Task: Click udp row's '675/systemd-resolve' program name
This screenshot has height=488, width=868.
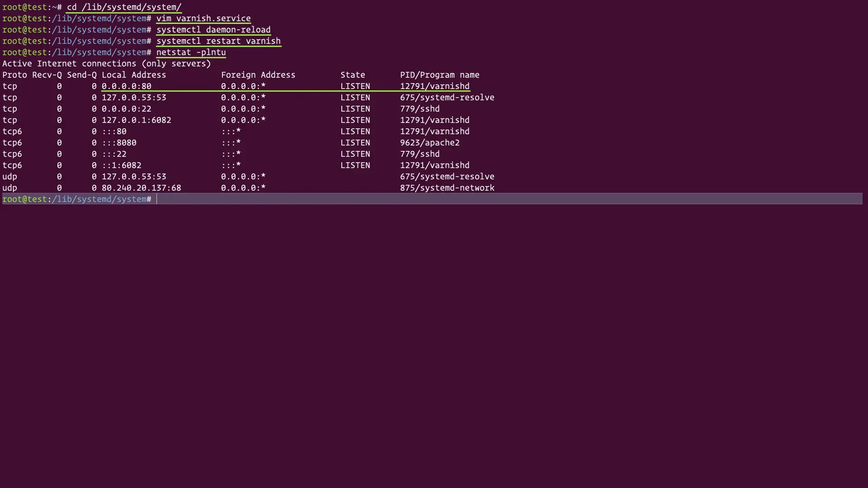Action: pyautogui.click(x=447, y=177)
